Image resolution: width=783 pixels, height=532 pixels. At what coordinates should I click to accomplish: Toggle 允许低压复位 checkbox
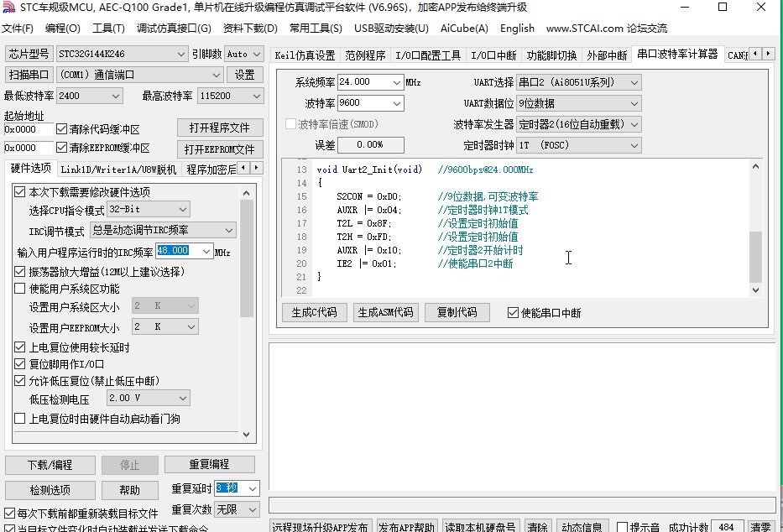click(x=19, y=381)
